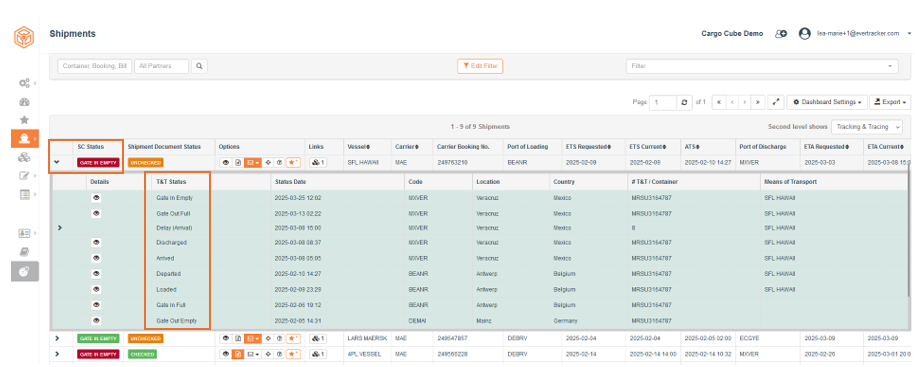
Task: Open the contact card sidebar icon
Action: (24, 233)
